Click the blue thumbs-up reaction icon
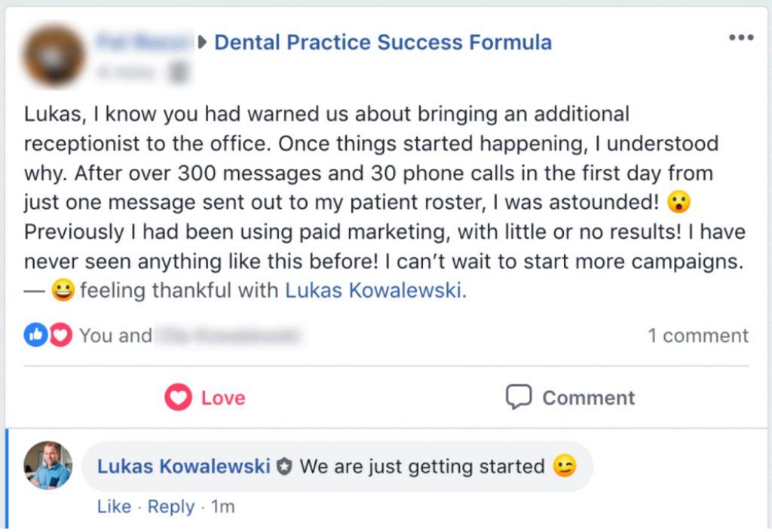 click(x=35, y=335)
